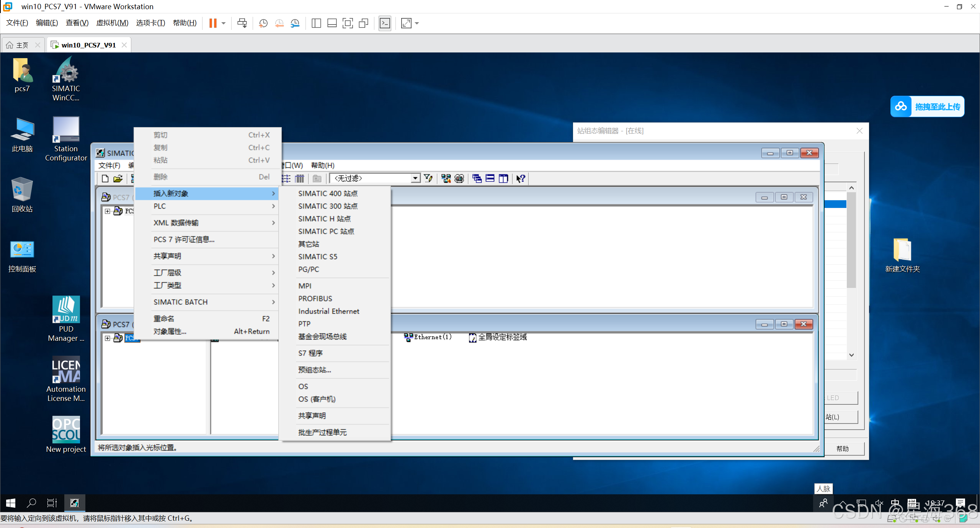The image size is (980, 528).
Task: Click the 拖拽至此上传 cloud upload button
Action: tap(927, 106)
